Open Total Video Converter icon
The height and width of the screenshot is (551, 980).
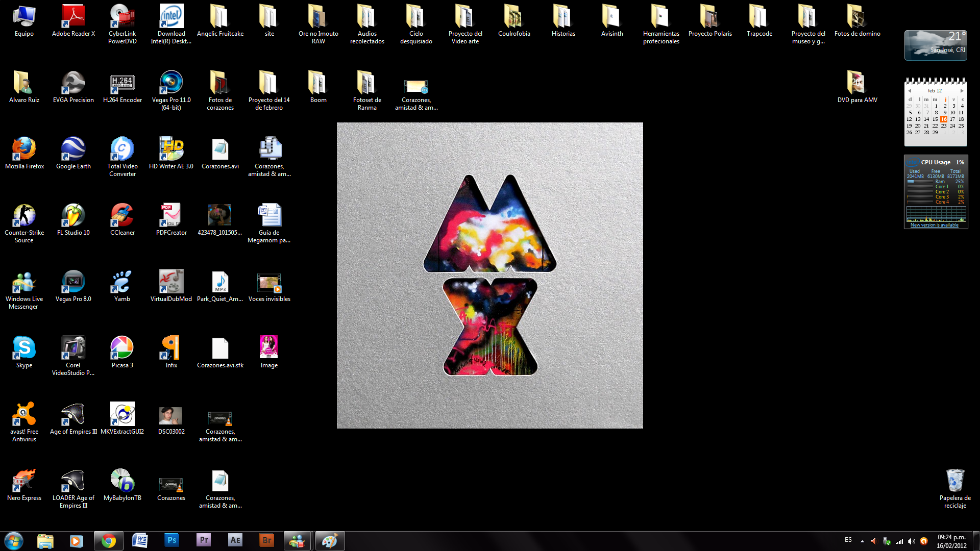point(122,157)
